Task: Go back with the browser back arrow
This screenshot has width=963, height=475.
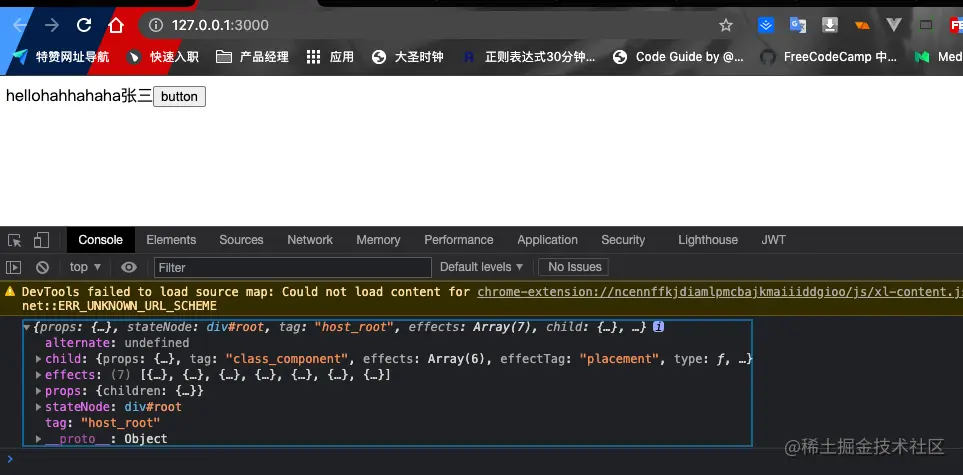Action: (x=20, y=25)
